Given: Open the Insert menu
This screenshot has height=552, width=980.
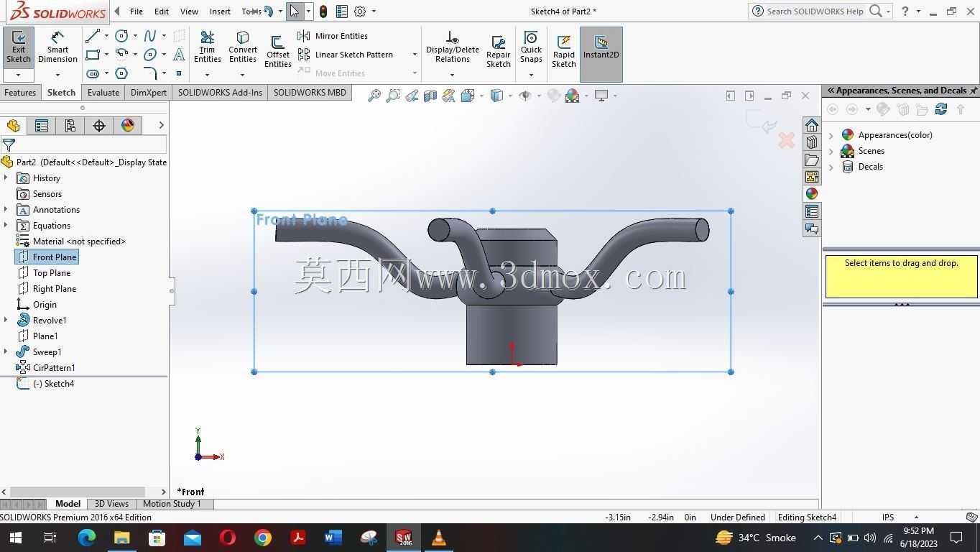Looking at the screenshot, I should (220, 11).
